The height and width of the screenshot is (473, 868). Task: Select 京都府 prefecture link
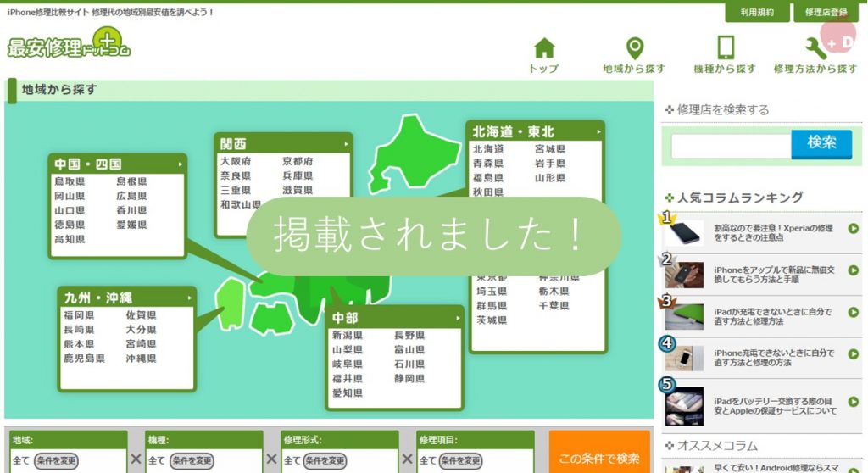(x=298, y=161)
